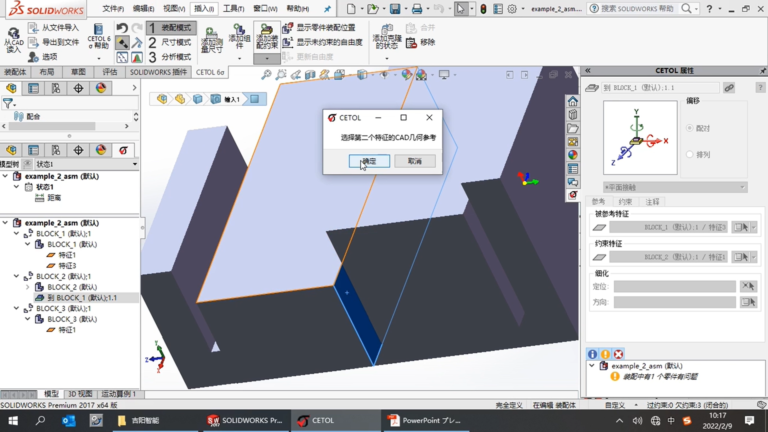Click the distribution curve analysis icon
The height and width of the screenshot is (432, 768).
(x=137, y=57)
